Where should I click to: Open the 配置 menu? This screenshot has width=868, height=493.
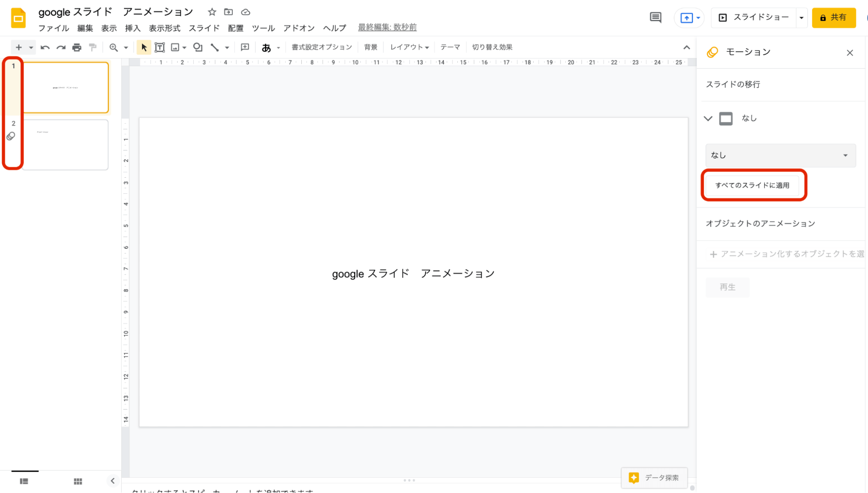[x=236, y=28]
